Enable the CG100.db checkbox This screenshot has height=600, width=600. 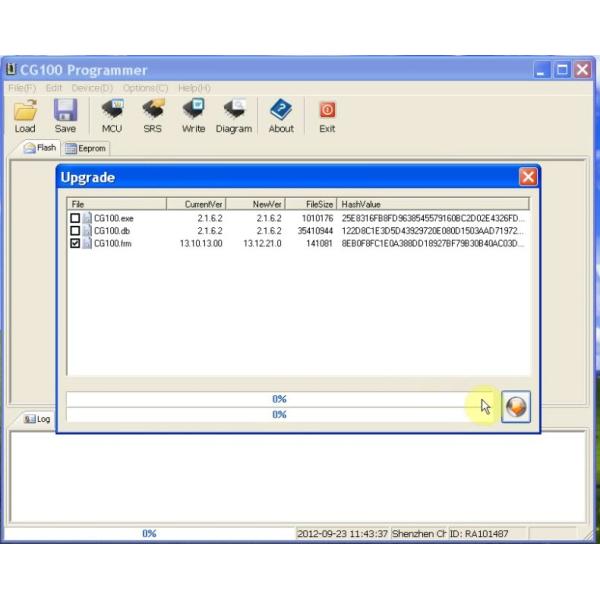(x=75, y=230)
